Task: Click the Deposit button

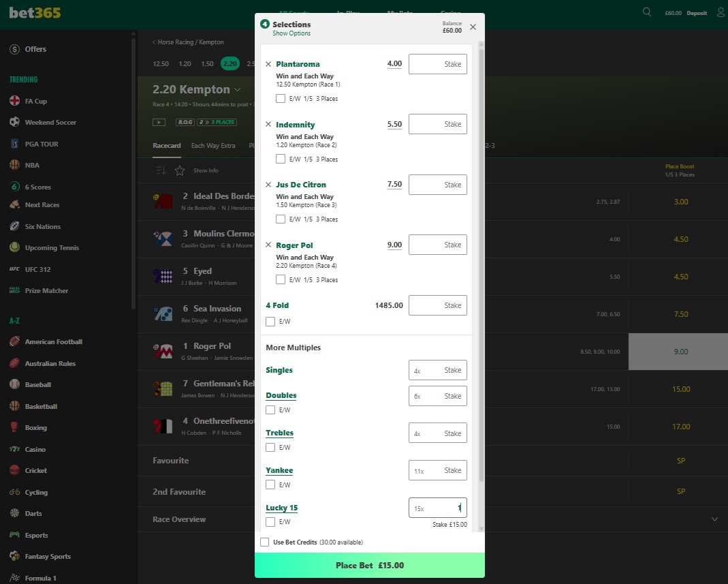Action: (x=697, y=12)
